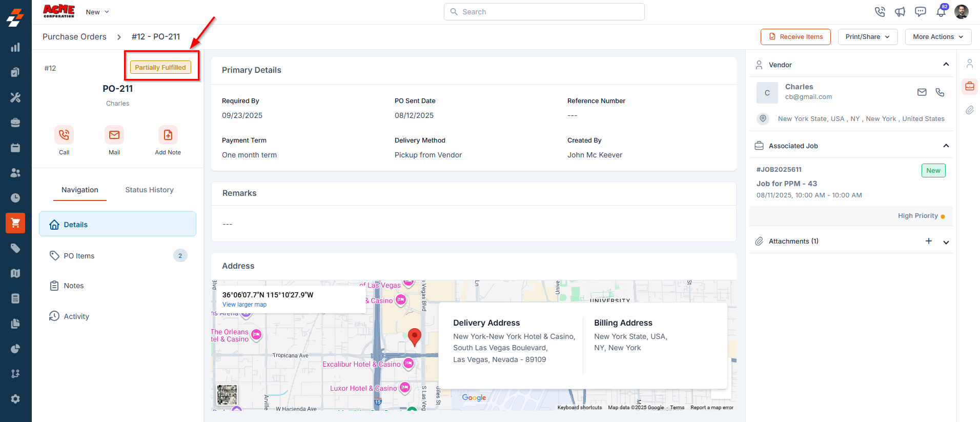The width and height of the screenshot is (980, 422).
Task: Open the map icon in left sidebar
Action: click(15, 273)
